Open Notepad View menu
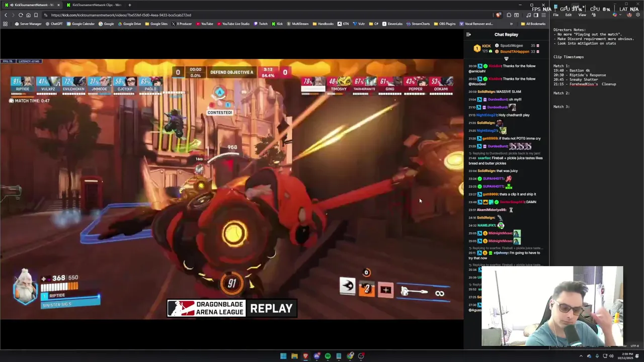The height and width of the screenshot is (362, 644). (582, 15)
